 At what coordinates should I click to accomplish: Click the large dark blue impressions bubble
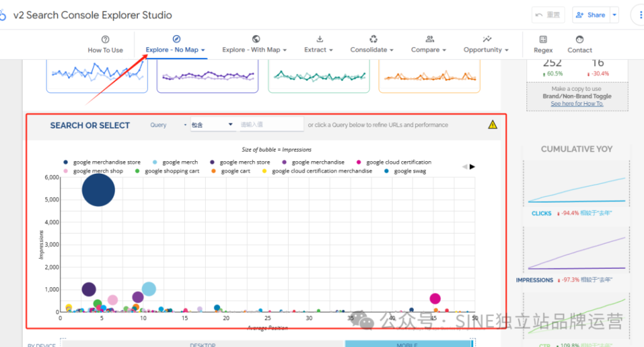99,190
